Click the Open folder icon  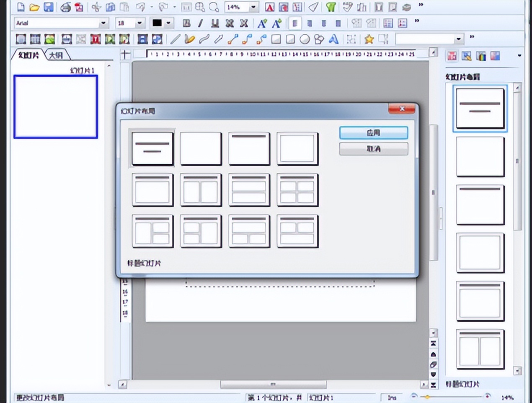pos(34,7)
